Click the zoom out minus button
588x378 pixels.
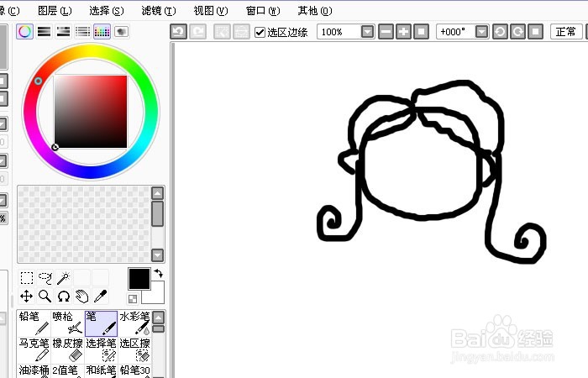(x=386, y=32)
